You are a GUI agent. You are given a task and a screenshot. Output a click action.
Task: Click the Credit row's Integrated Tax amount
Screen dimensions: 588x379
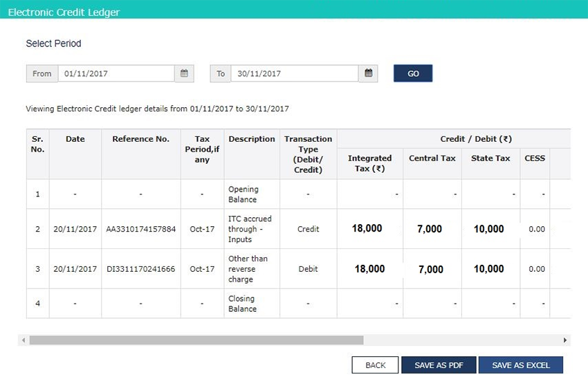[x=367, y=229]
